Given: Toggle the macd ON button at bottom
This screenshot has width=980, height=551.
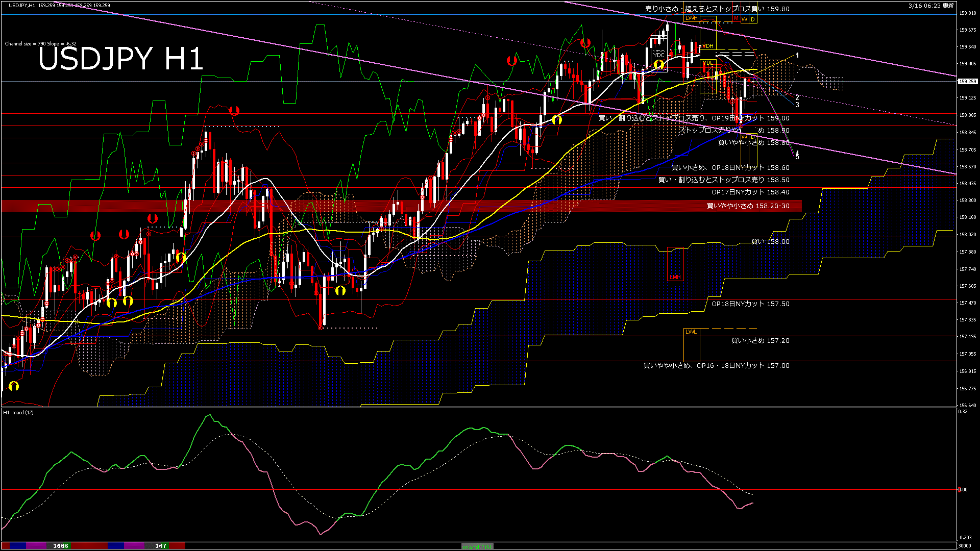Looking at the screenshot, I should click(x=478, y=546).
